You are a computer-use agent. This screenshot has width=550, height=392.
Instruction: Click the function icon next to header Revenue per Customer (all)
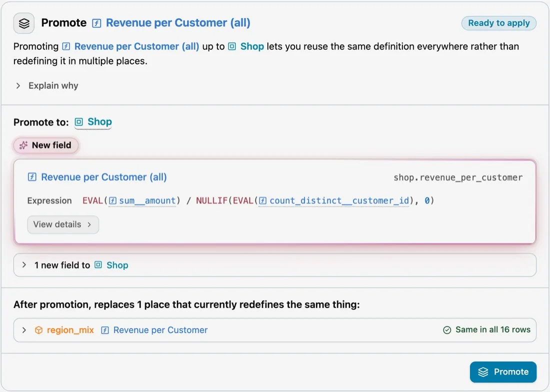(x=96, y=23)
